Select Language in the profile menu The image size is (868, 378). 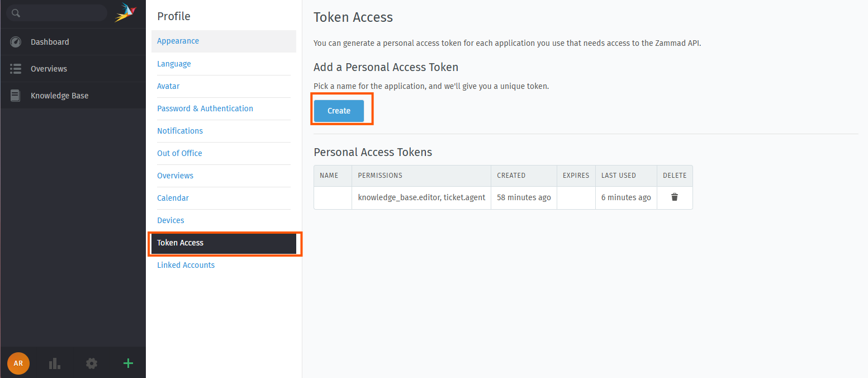click(x=174, y=64)
